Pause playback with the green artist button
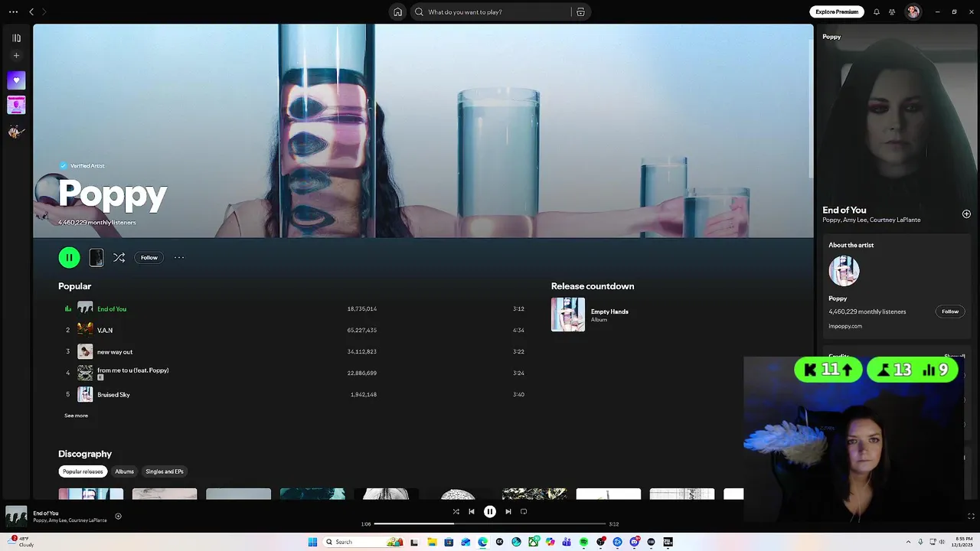Viewport: 980px width, 551px height. 69,258
